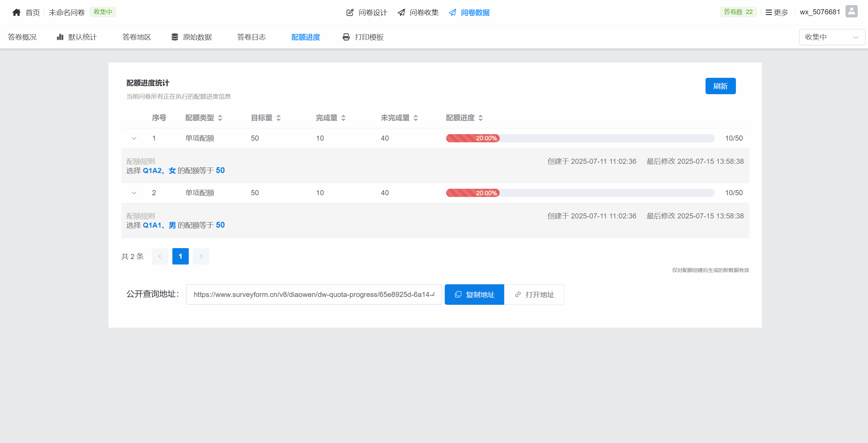Click the 原始数据 database icon

pyautogui.click(x=175, y=37)
